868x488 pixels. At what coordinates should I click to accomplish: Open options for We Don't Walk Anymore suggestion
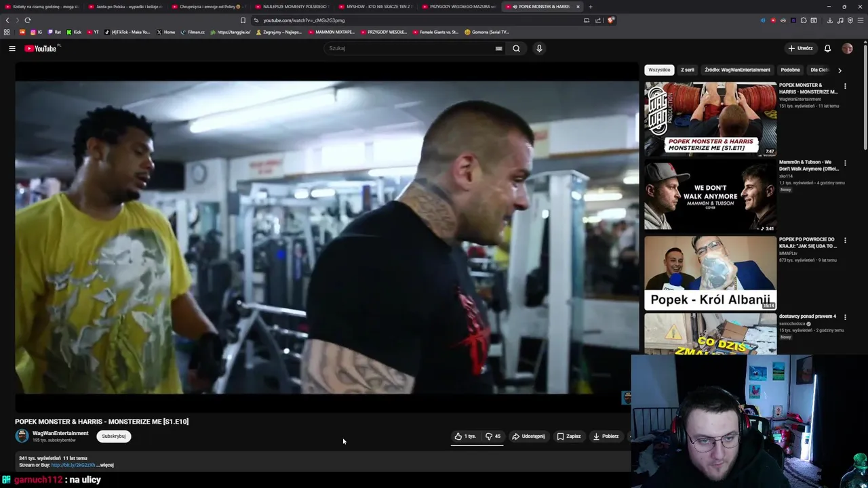pos(845,163)
